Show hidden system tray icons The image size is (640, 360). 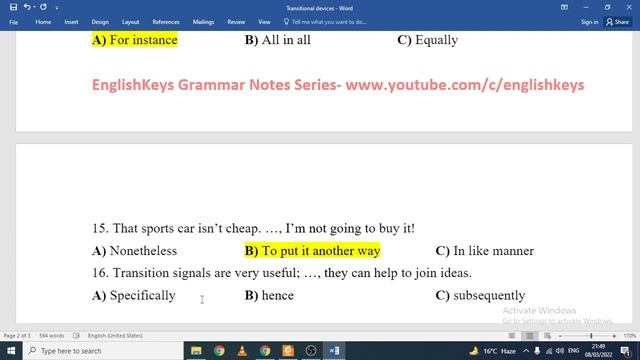tap(526, 351)
